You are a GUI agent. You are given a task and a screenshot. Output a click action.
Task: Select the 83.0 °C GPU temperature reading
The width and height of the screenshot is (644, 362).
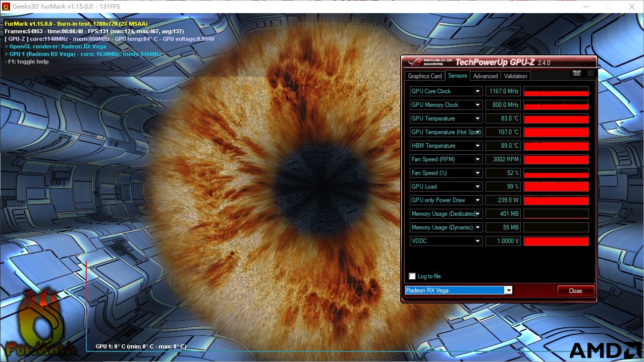coord(503,118)
